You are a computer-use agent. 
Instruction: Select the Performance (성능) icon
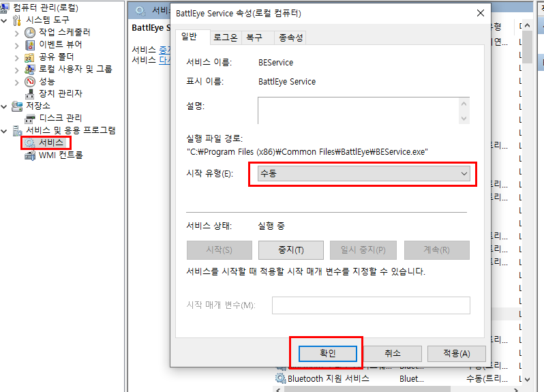click(x=30, y=82)
